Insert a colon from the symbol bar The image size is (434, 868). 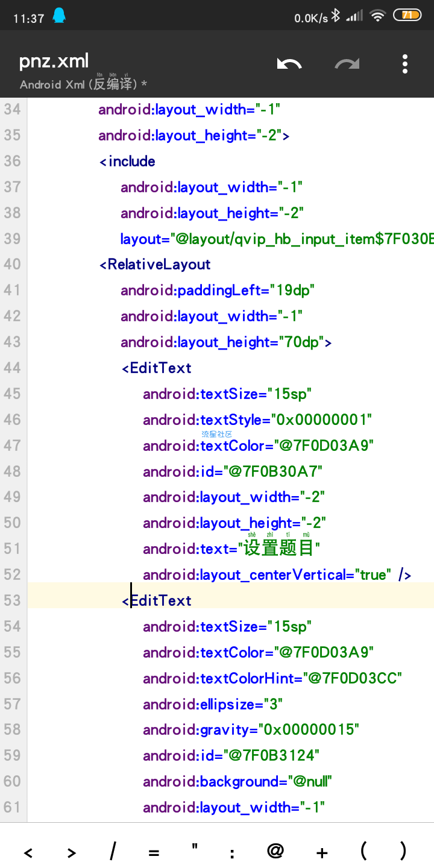(x=232, y=852)
